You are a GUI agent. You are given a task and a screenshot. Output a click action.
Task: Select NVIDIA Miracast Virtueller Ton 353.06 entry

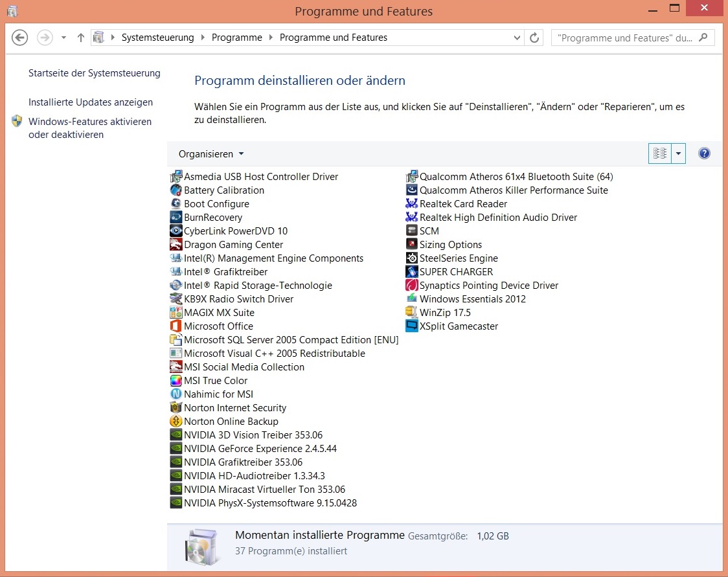258,490
